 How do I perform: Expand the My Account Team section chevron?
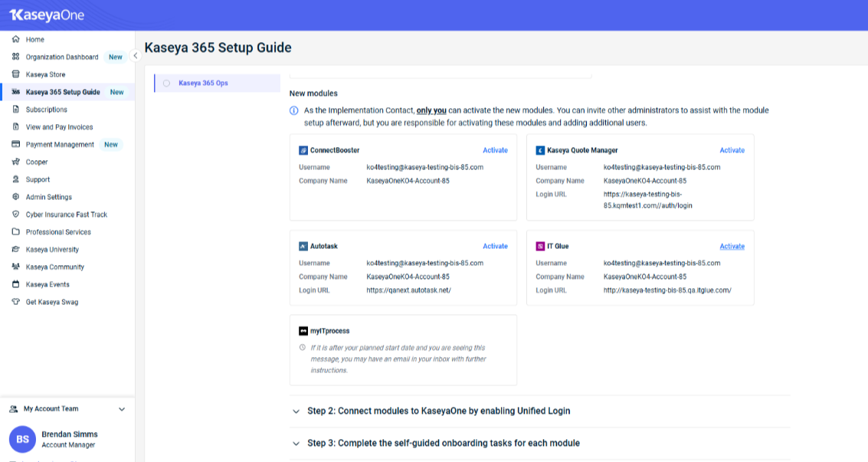pos(122,409)
